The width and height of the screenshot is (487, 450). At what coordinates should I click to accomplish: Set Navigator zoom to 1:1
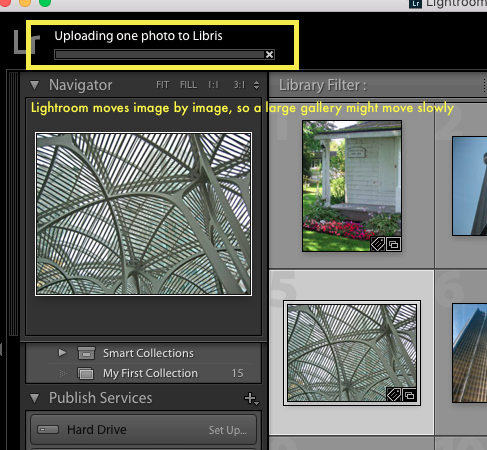coord(213,85)
